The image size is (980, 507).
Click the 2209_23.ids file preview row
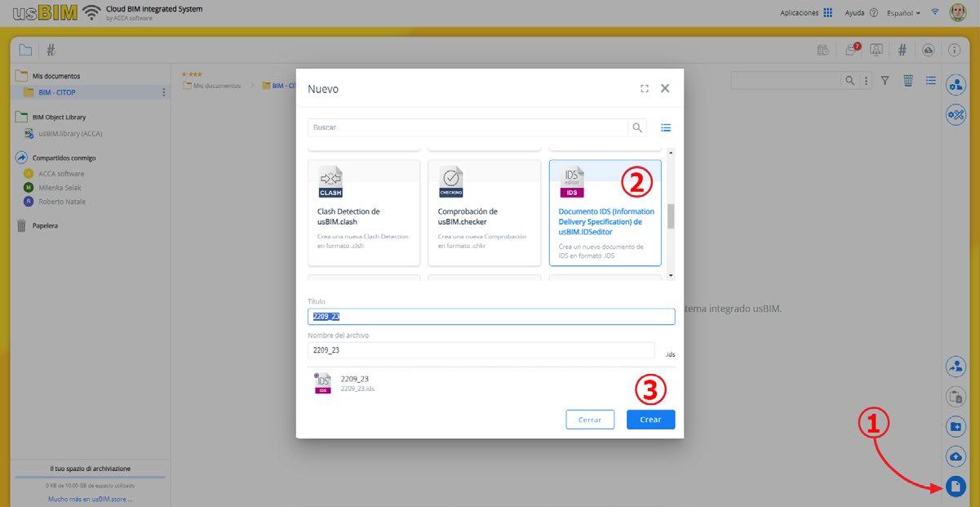tap(491, 384)
